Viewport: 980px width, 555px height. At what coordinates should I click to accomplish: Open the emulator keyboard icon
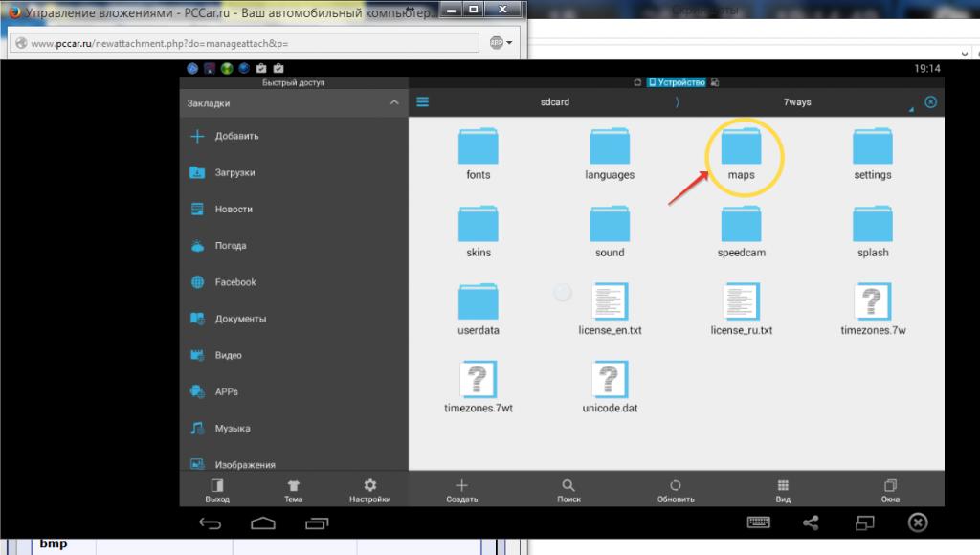(760, 522)
